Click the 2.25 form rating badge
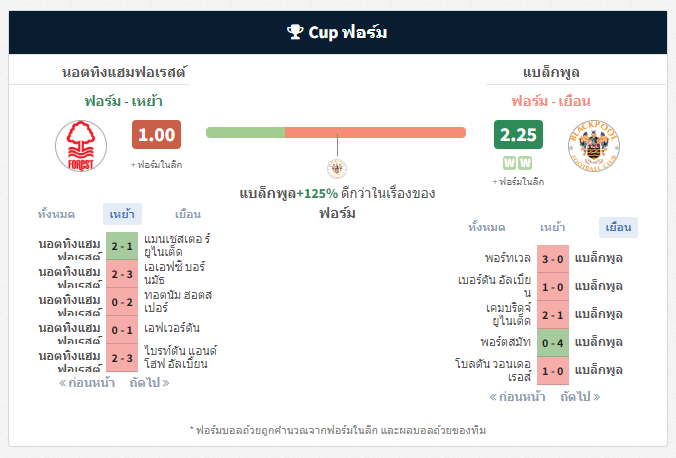676x458 pixels. [x=518, y=135]
